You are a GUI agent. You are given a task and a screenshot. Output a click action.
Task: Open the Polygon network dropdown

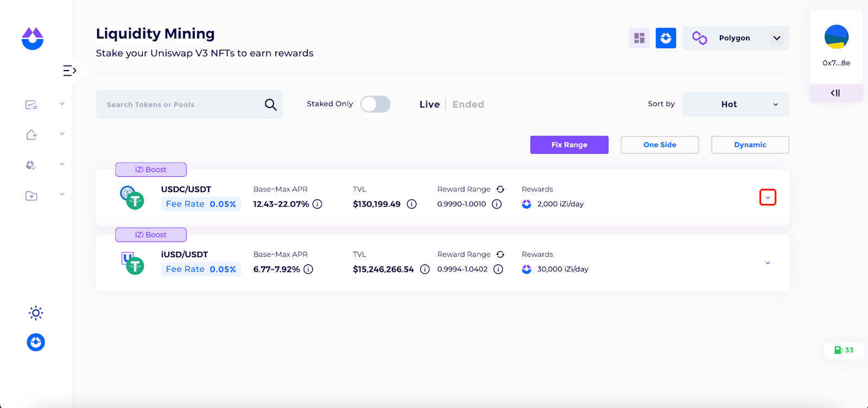(777, 38)
